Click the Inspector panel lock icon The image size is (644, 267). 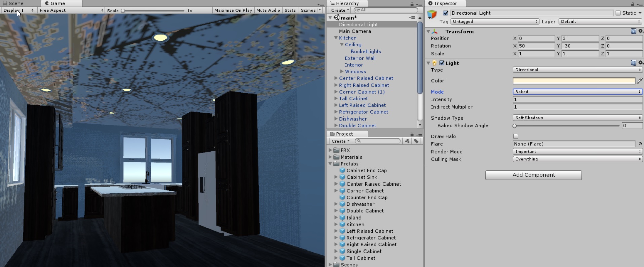pyautogui.click(x=632, y=4)
